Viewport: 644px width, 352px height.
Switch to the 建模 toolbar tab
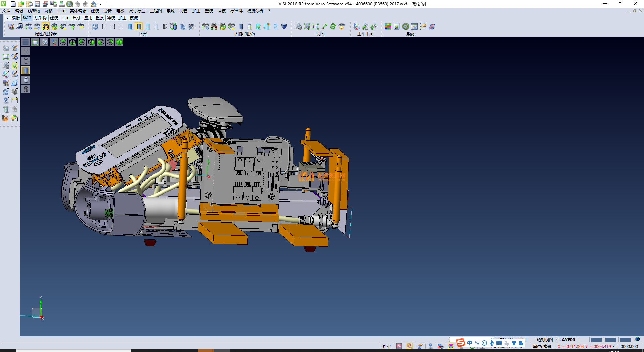pyautogui.click(x=54, y=18)
